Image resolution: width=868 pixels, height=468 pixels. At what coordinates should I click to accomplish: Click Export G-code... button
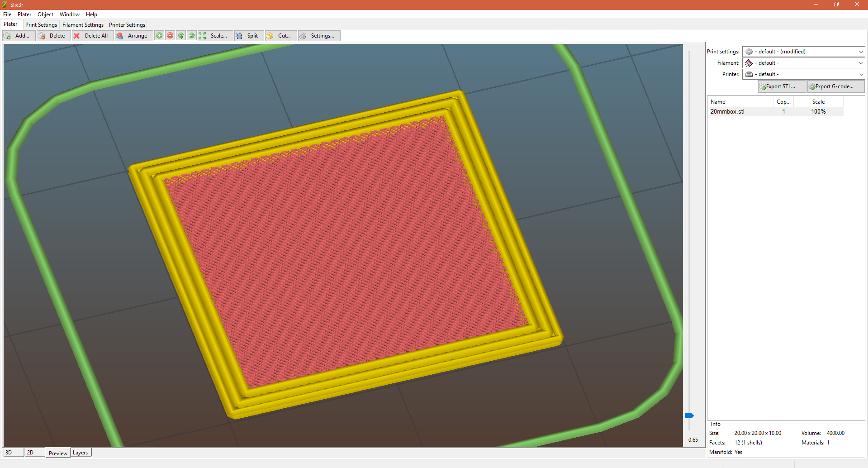point(836,86)
